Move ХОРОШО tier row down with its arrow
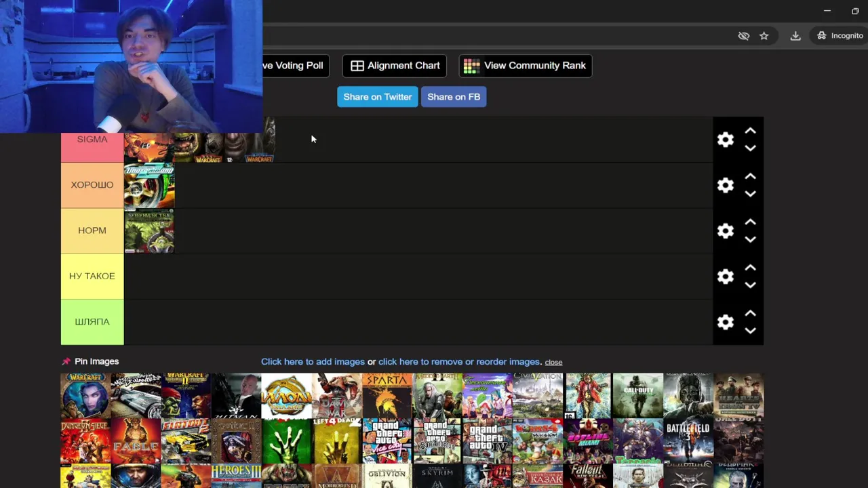 click(750, 193)
